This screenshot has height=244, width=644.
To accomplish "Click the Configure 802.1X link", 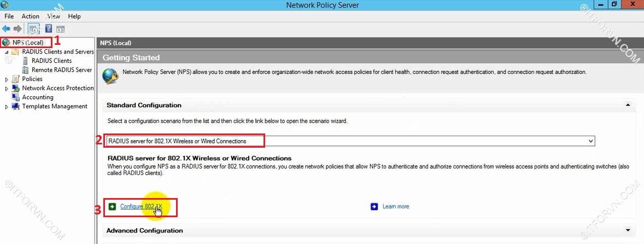I will (141, 206).
